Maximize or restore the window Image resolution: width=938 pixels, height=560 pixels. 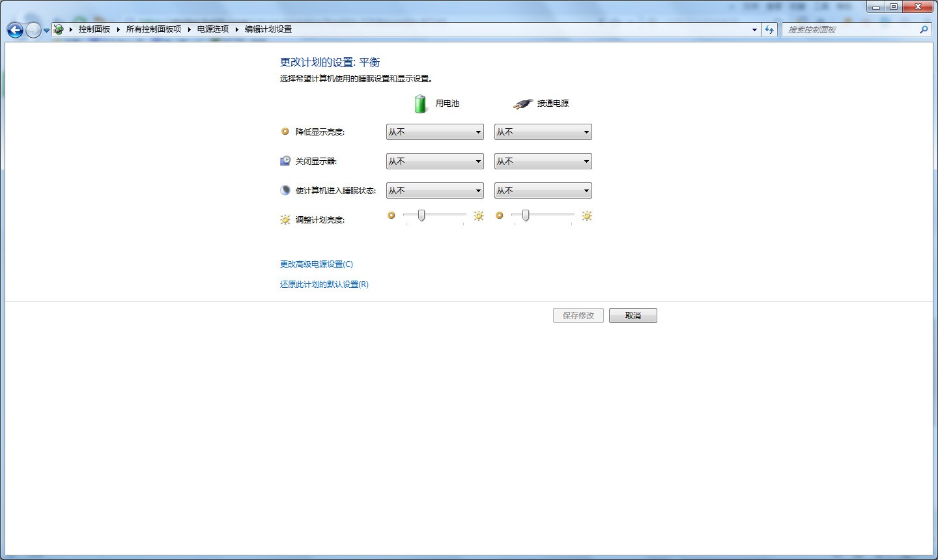click(894, 7)
